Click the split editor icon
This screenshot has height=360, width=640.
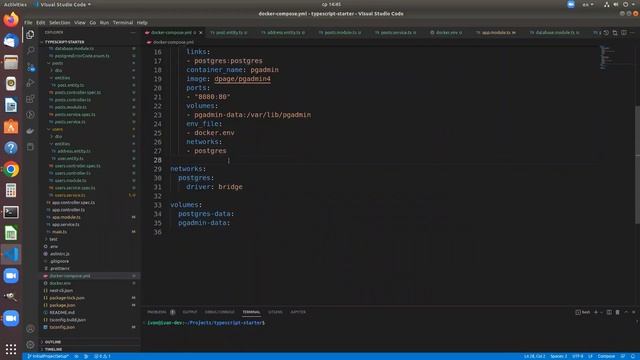(x=624, y=32)
